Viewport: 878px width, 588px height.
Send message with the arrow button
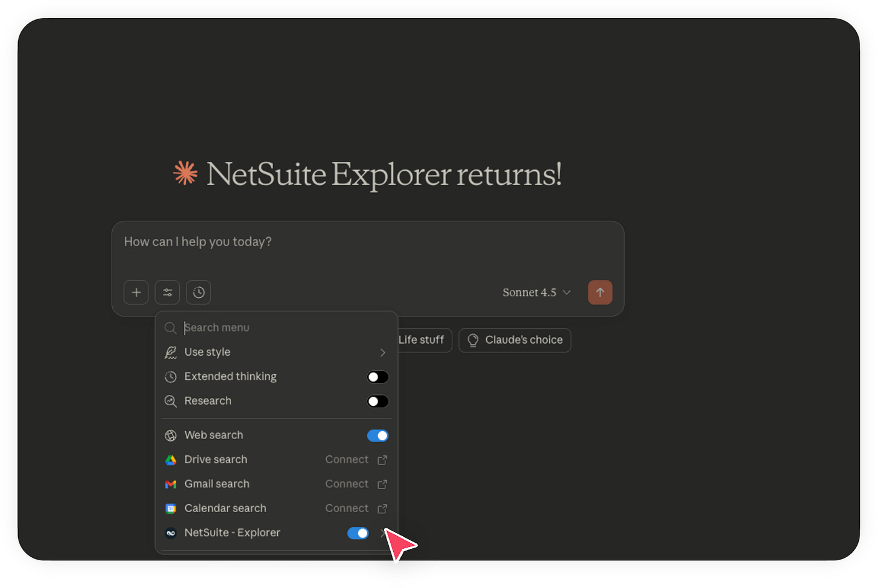pyautogui.click(x=600, y=292)
